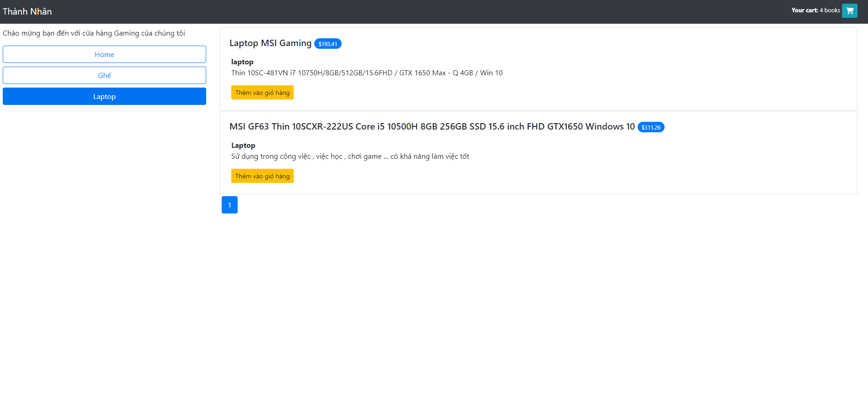This screenshot has height=411, width=868.
Task: Select the Ghế category
Action: [x=104, y=75]
